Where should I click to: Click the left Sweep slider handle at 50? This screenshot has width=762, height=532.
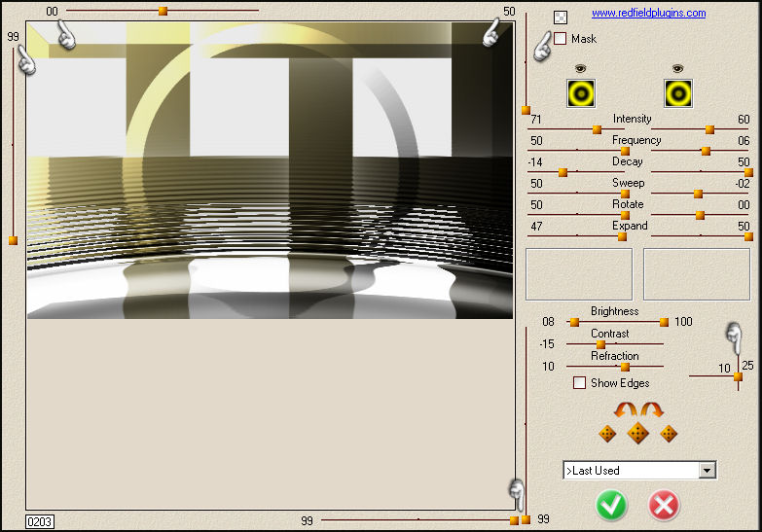(626, 194)
